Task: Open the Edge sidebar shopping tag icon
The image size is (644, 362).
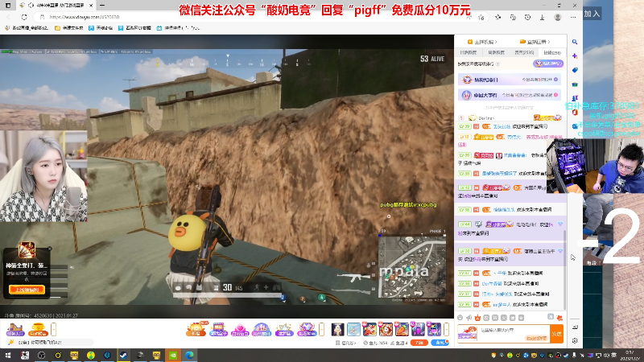Action: tap(575, 70)
